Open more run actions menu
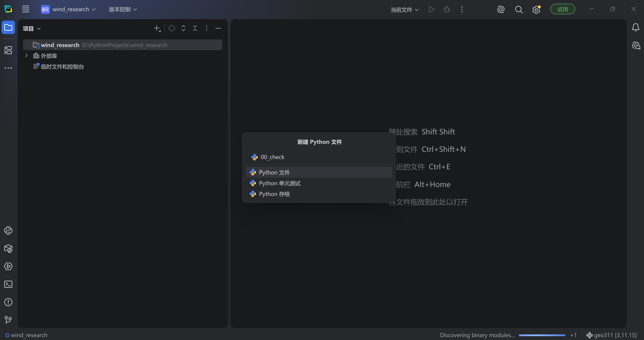 [462, 9]
